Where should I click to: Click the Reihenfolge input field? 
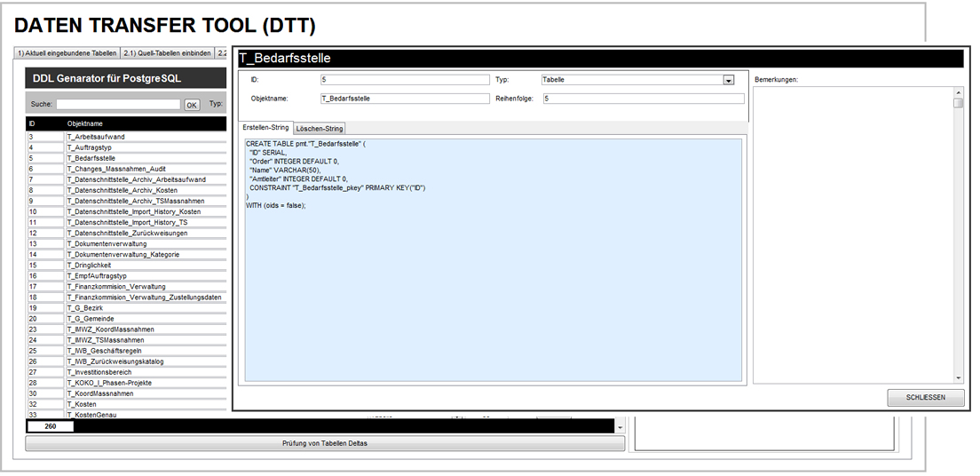tap(643, 99)
